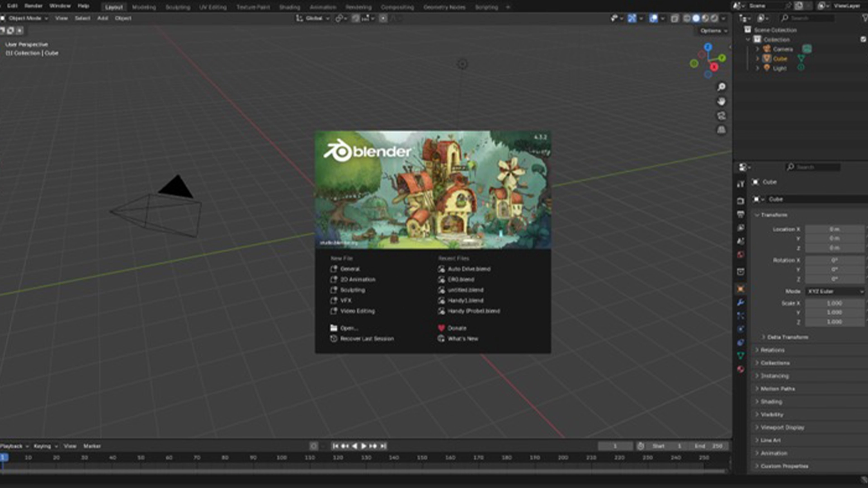Viewport: 868px width, 488px height.
Task: Click Location X value field
Action: [835, 229]
